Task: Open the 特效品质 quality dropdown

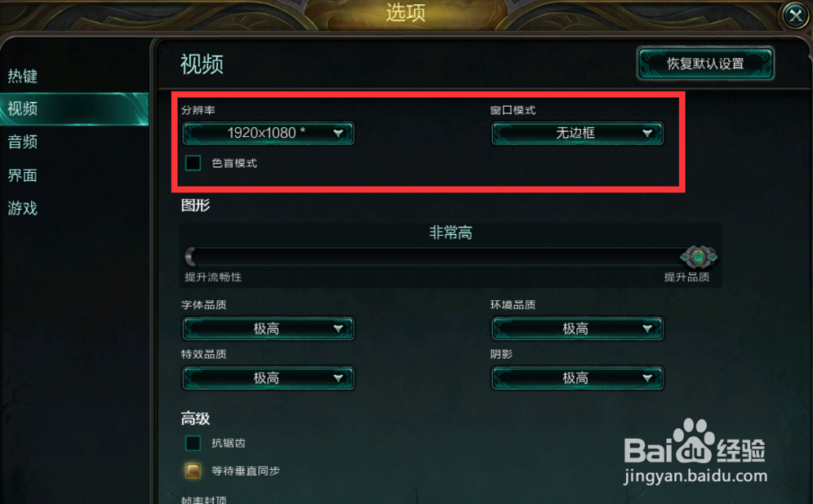Action: click(268, 378)
